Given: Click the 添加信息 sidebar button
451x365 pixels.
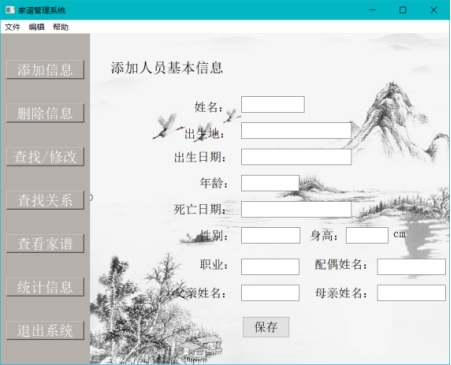Looking at the screenshot, I should pyautogui.click(x=45, y=70).
